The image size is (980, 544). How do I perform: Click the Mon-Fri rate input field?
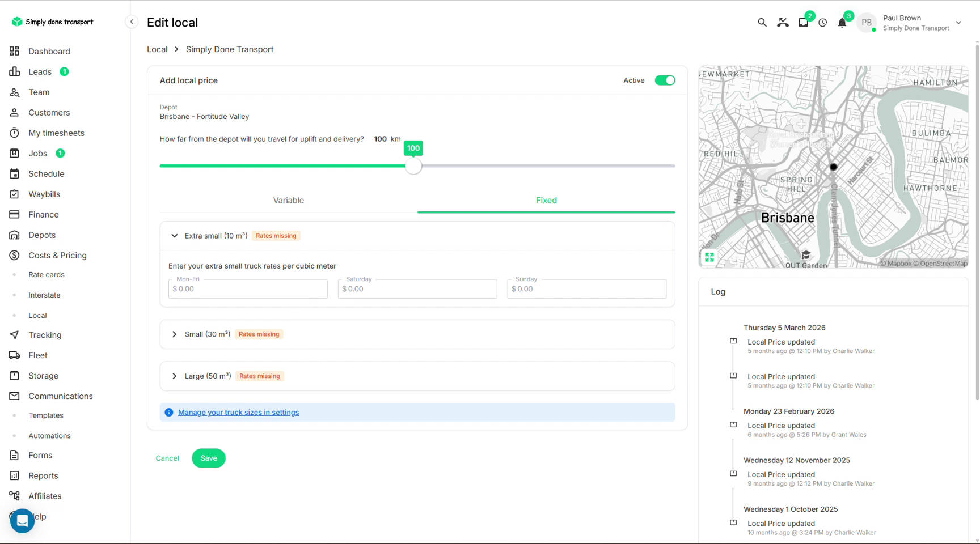(248, 289)
